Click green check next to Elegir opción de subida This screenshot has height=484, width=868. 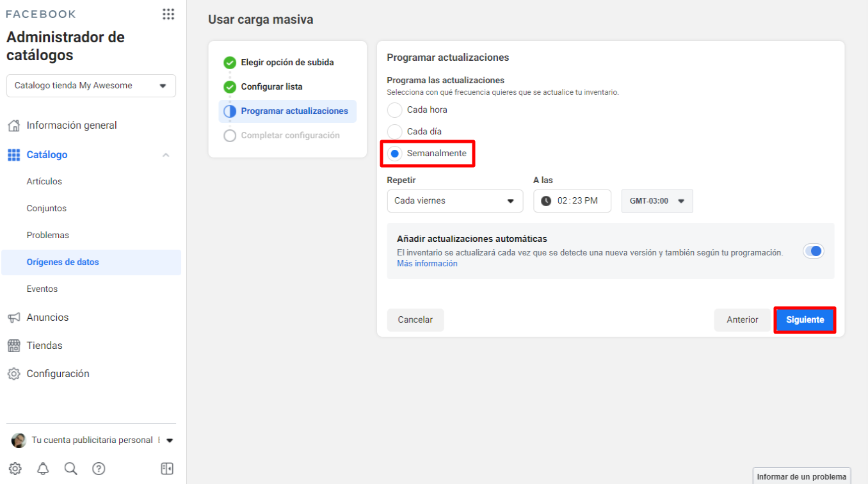click(230, 63)
